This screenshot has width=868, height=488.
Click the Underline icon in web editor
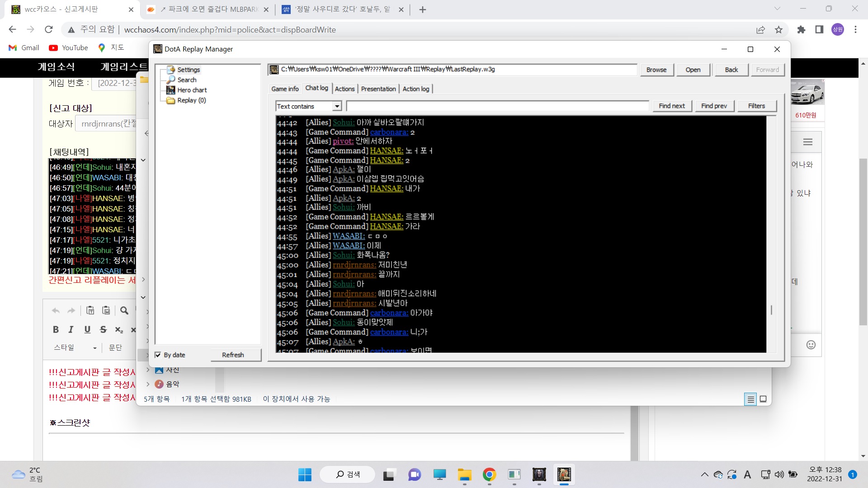87,329
